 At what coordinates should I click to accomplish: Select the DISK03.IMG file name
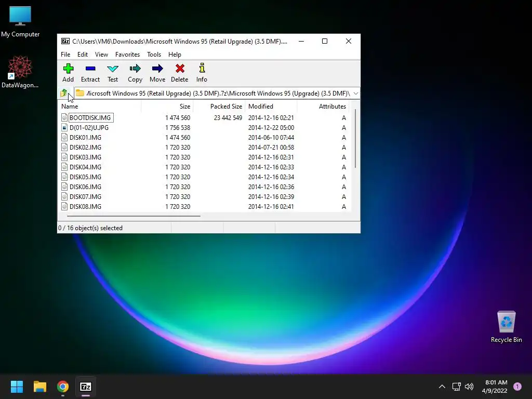coord(86,157)
